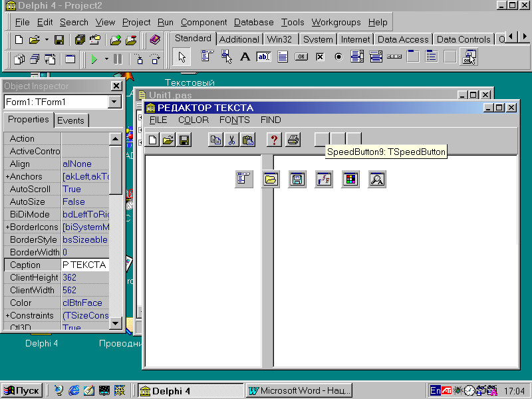
Task: Click Object Inspector scrollbar down arrow
Action: click(115, 323)
